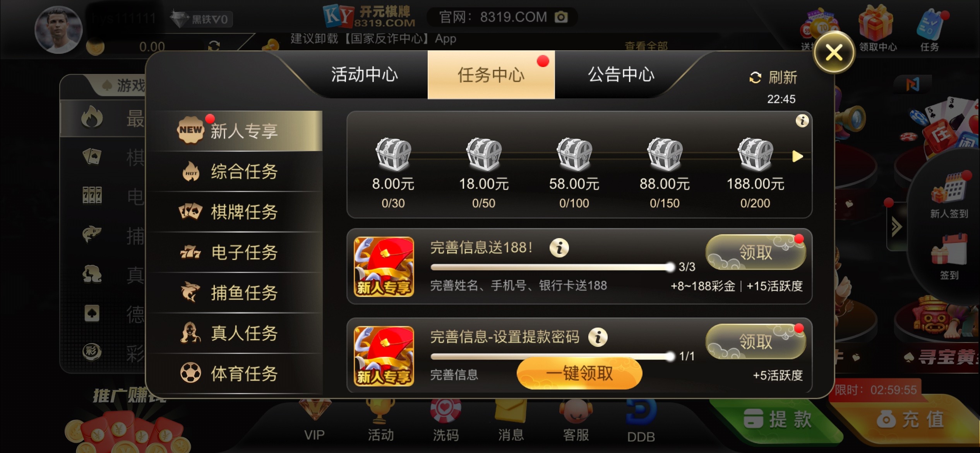
Task: Switch to 公告中心 tab
Action: coord(621,74)
